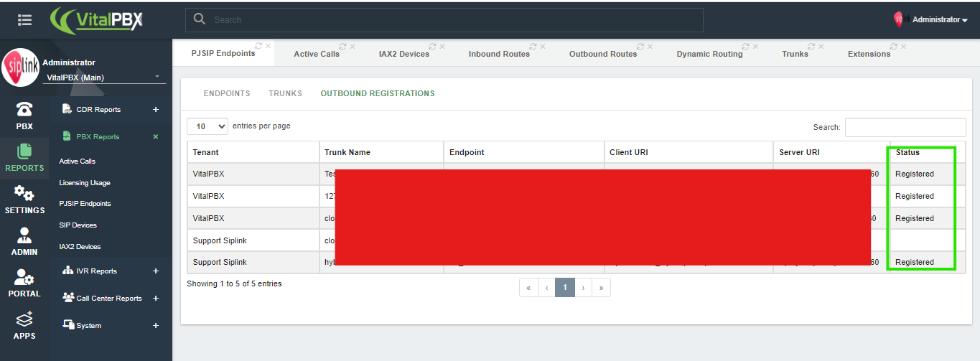980x361 pixels.
Task: Select the ENDPOINTS sub-tab
Action: [227, 93]
